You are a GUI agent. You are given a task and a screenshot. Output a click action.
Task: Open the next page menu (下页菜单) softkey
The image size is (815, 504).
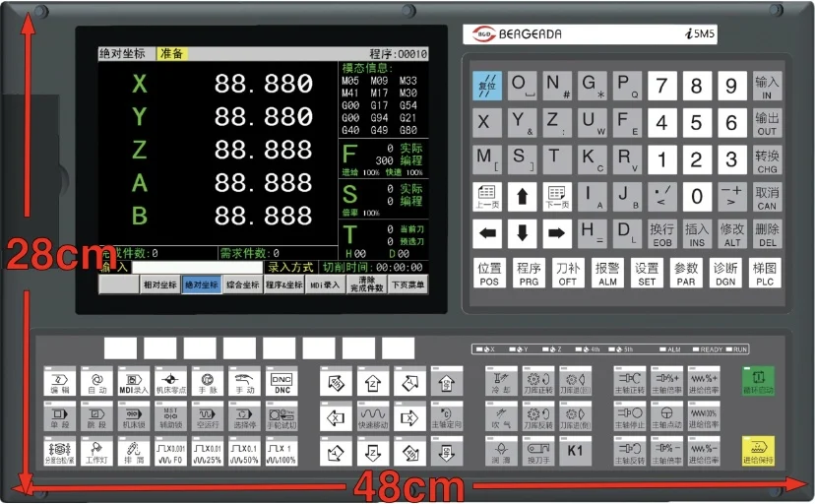tap(407, 284)
